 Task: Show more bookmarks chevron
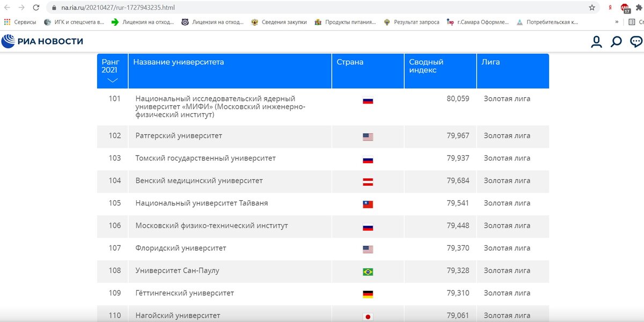617,22
